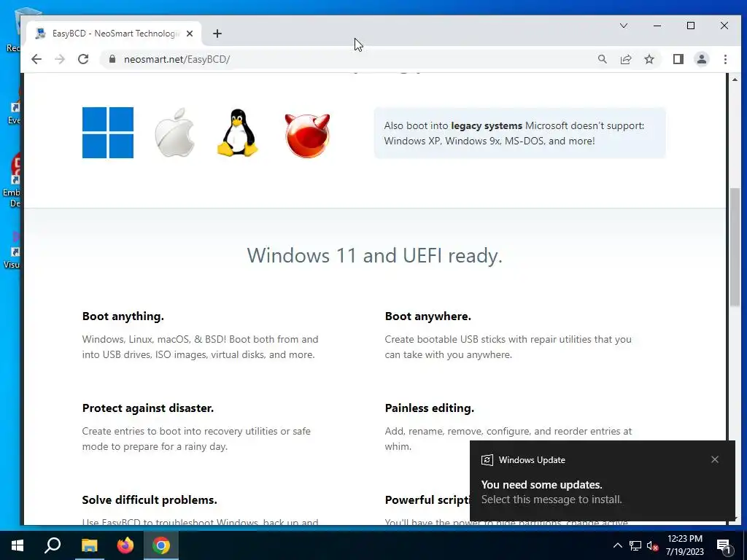The height and width of the screenshot is (560, 747).
Task: Click the 'Windows, Linux, macOS, & BSD!' paragraph
Action: [200, 347]
